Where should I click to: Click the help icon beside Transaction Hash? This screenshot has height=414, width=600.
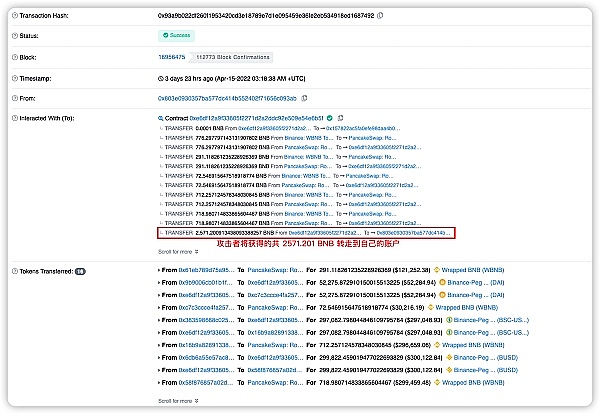point(15,16)
